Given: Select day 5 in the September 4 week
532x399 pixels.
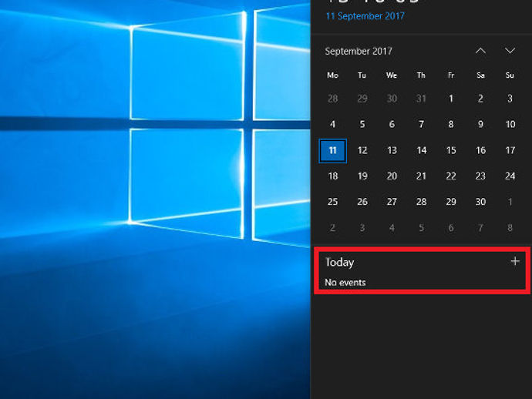Looking at the screenshot, I should click(362, 125).
